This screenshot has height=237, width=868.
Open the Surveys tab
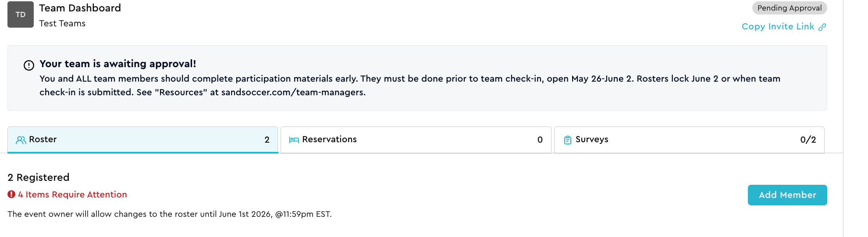coord(689,140)
